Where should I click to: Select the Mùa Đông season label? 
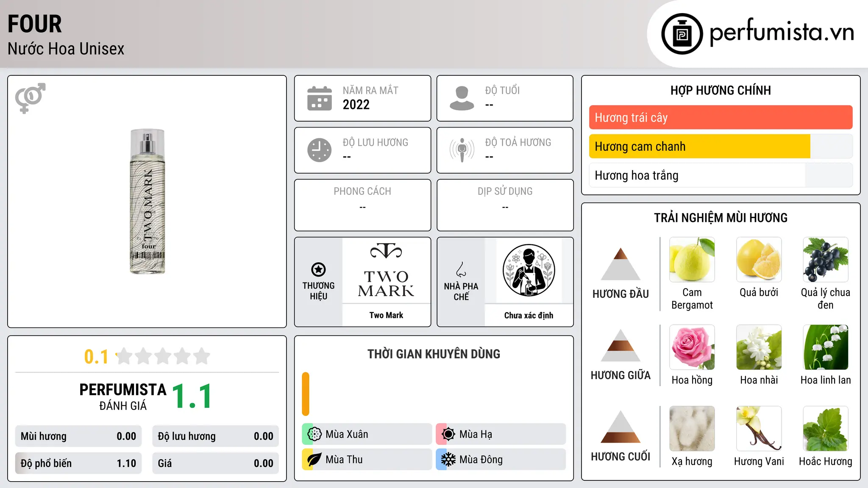481,460
